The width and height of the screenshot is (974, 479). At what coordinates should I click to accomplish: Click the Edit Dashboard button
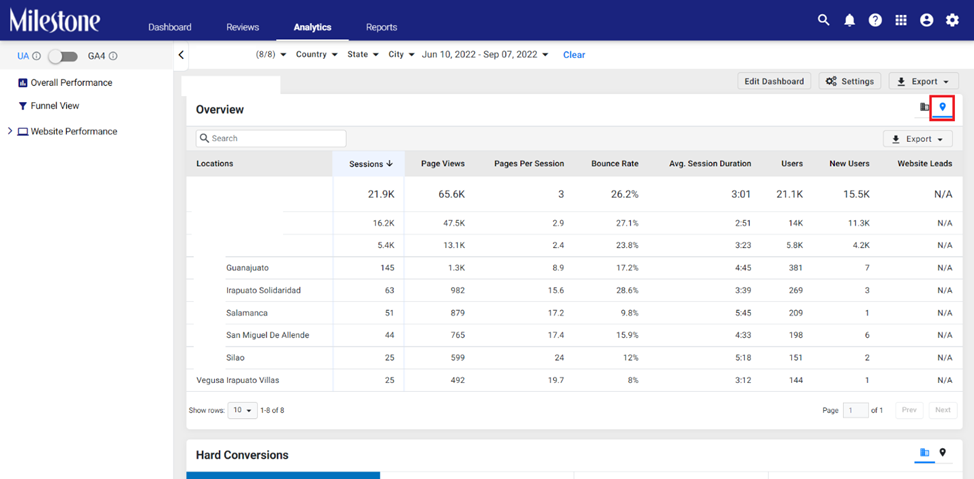(774, 81)
